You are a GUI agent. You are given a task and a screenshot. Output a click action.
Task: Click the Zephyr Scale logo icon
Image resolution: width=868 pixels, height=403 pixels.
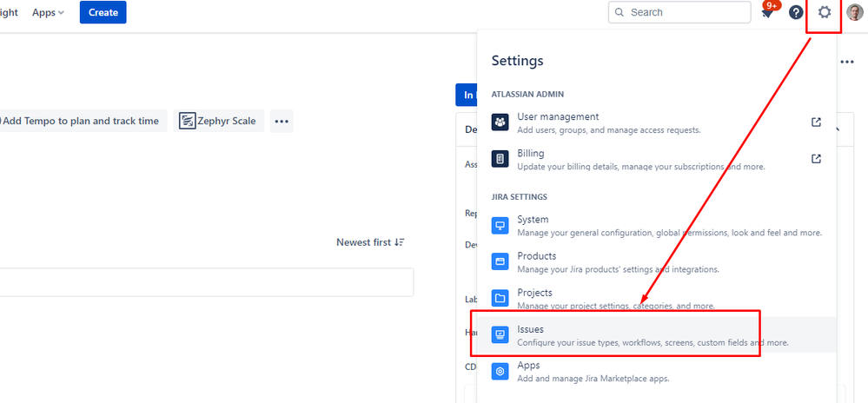pyautogui.click(x=188, y=121)
